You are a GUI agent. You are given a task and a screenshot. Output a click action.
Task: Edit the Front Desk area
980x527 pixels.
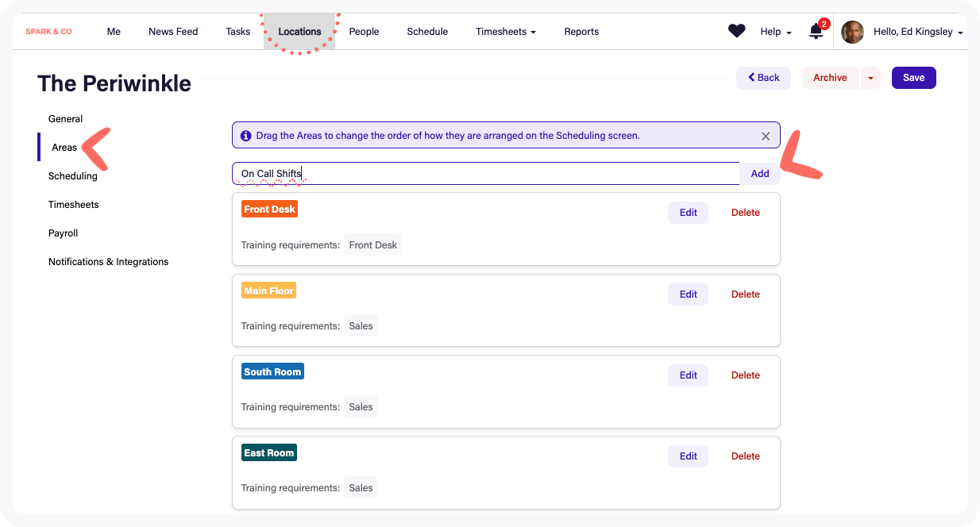tap(688, 212)
